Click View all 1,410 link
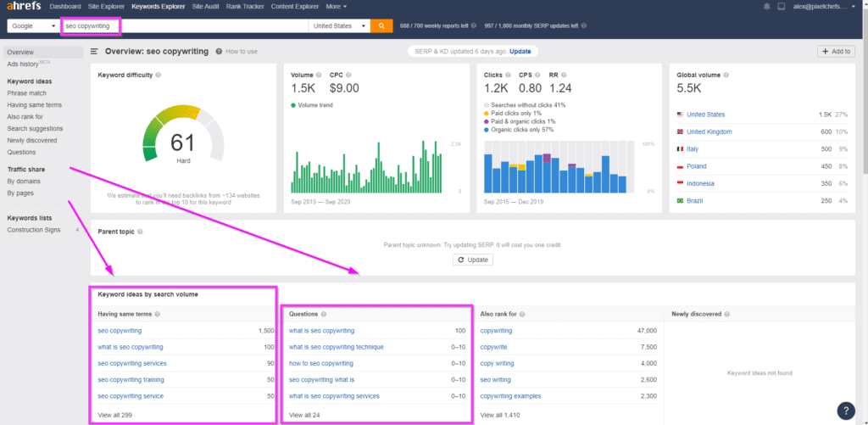 pos(500,415)
